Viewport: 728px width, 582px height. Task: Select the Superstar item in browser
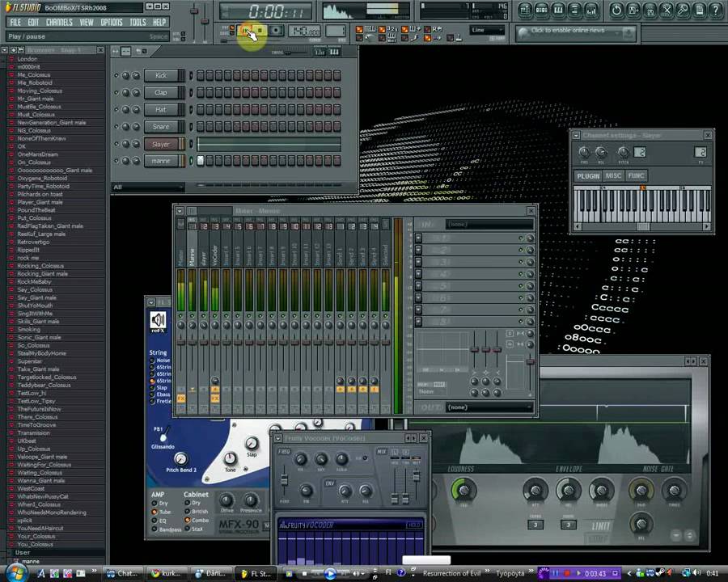(30, 361)
